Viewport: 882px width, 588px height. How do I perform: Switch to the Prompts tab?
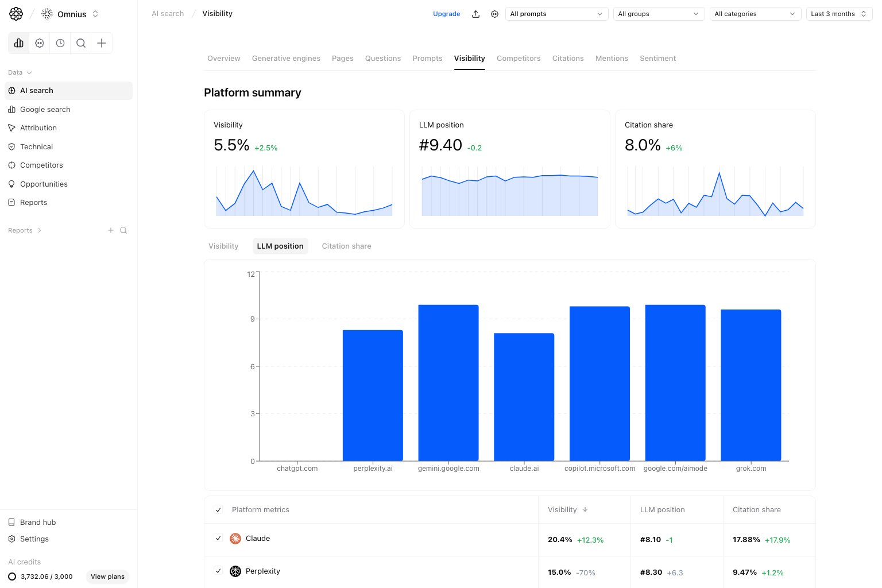coord(427,59)
